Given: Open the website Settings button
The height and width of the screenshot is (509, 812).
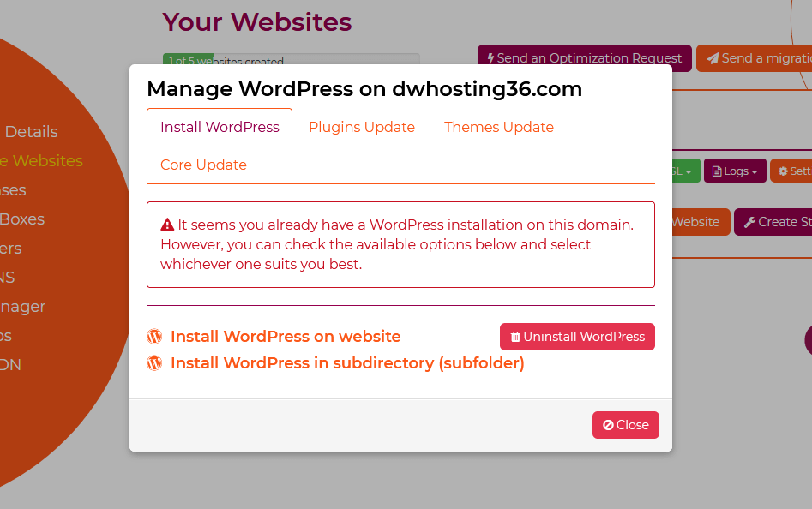Looking at the screenshot, I should (x=791, y=171).
